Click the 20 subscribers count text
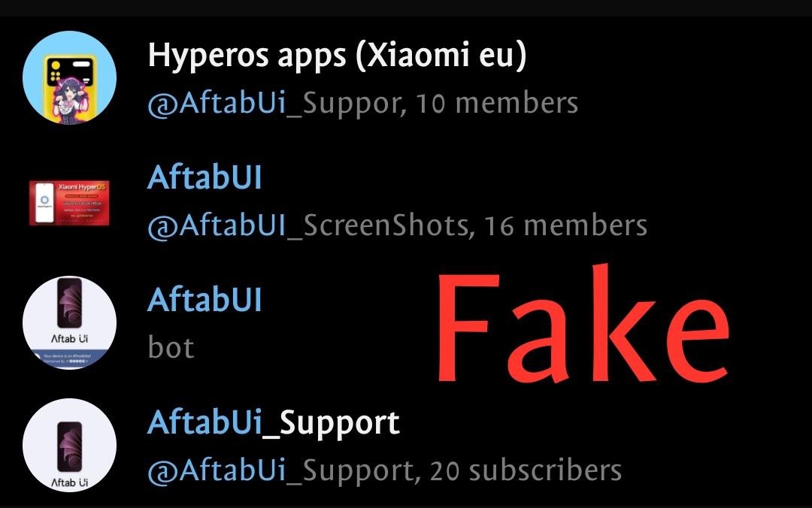 (526, 470)
